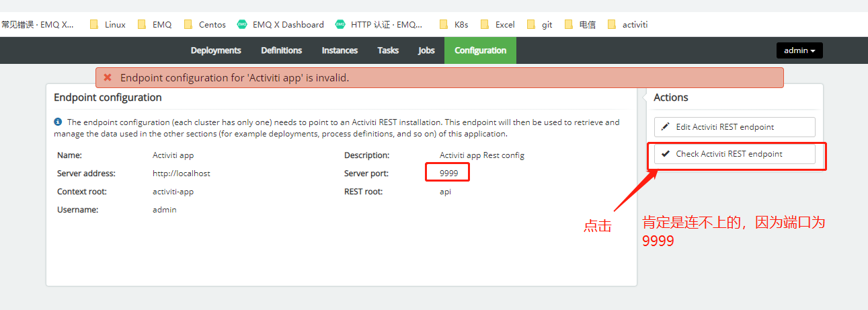Open the Excel bookmark folder

[498, 24]
